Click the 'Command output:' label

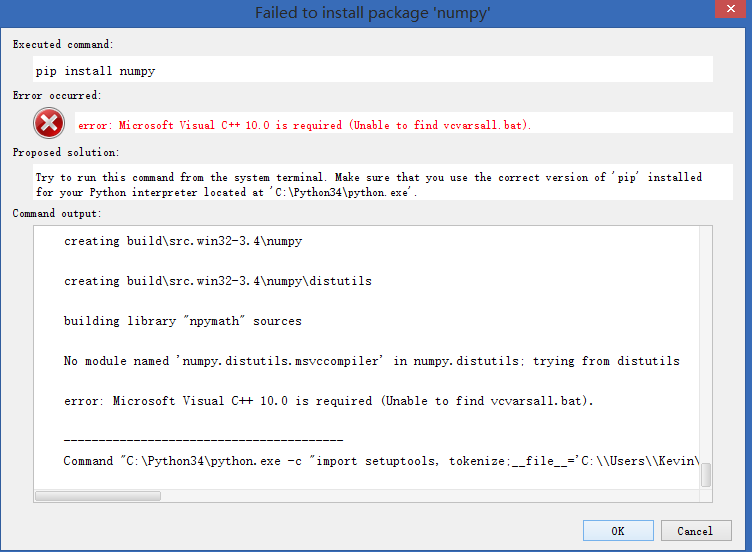(57, 213)
